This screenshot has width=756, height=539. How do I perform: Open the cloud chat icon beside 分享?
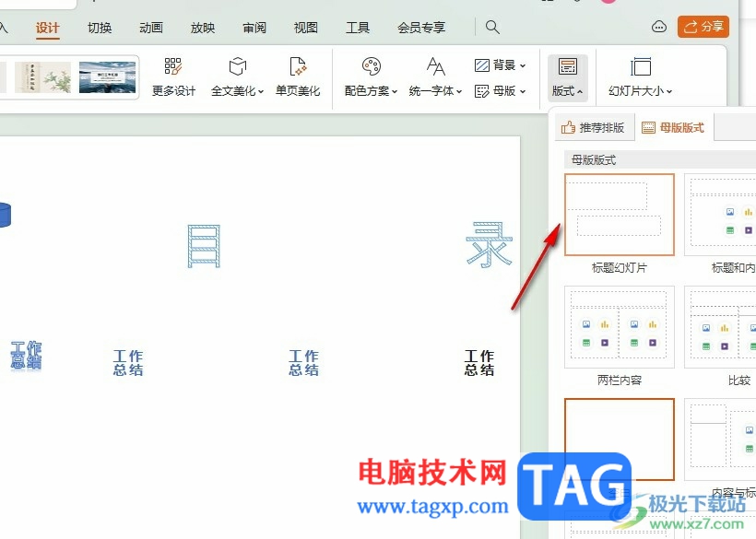659,27
